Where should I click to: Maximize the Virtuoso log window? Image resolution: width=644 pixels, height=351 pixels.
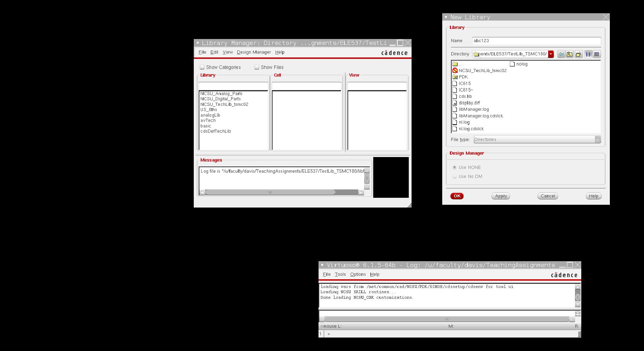[x=570, y=265]
